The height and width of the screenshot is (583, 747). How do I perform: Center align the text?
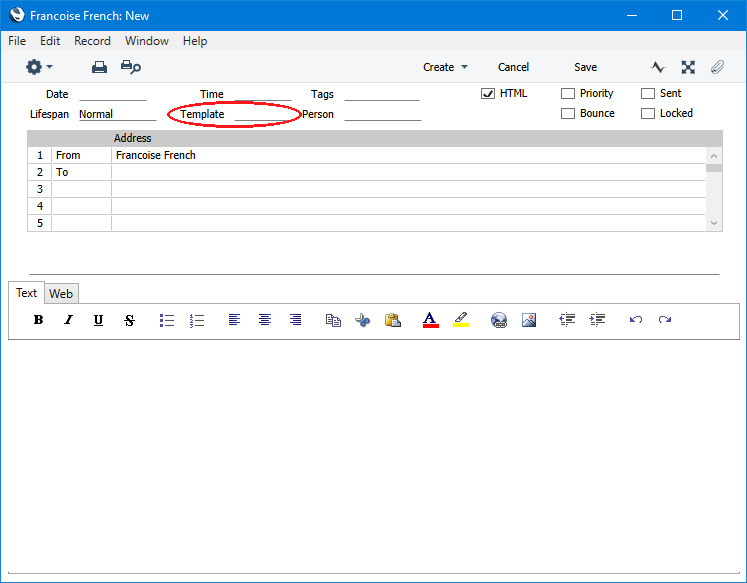click(265, 320)
